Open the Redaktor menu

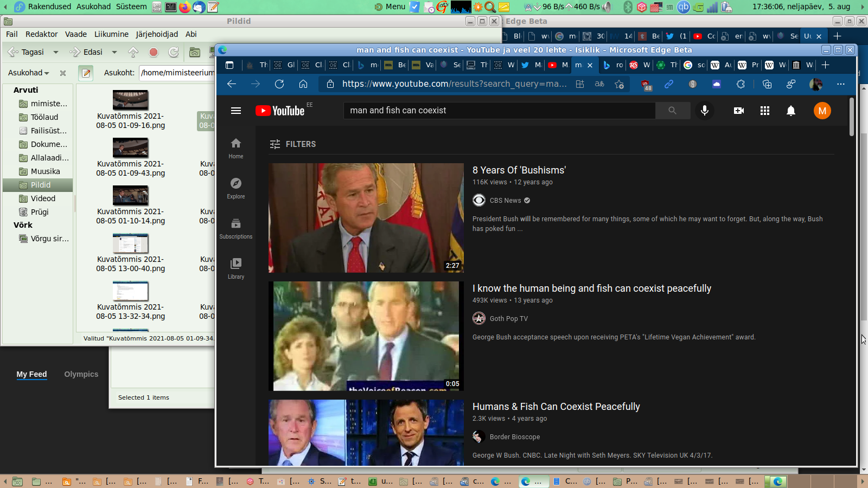coord(41,34)
